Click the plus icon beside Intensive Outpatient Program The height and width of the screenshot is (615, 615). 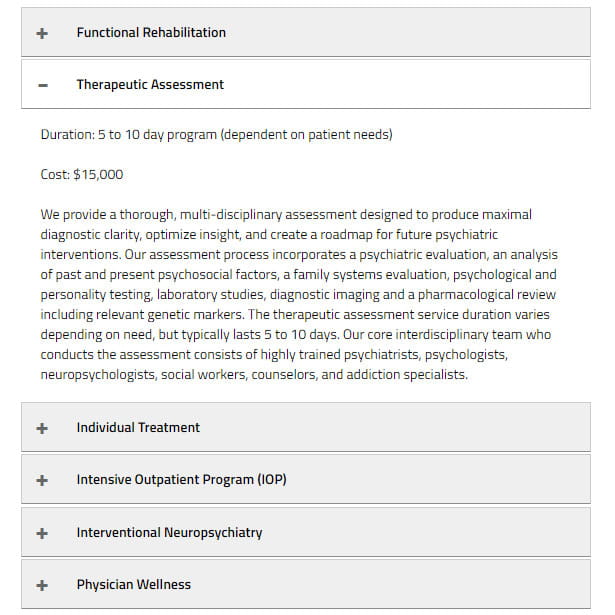(x=42, y=480)
